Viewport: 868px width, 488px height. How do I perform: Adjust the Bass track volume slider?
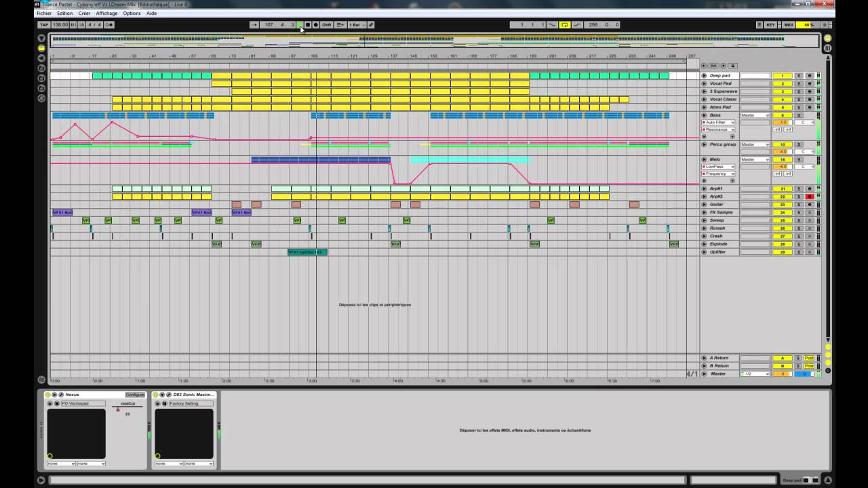pos(783,123)
